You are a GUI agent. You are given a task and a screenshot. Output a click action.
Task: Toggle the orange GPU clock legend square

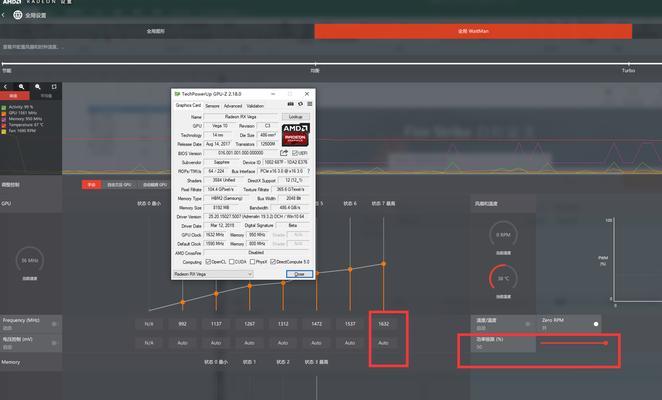pyautogui.click(x=4, y=113)
